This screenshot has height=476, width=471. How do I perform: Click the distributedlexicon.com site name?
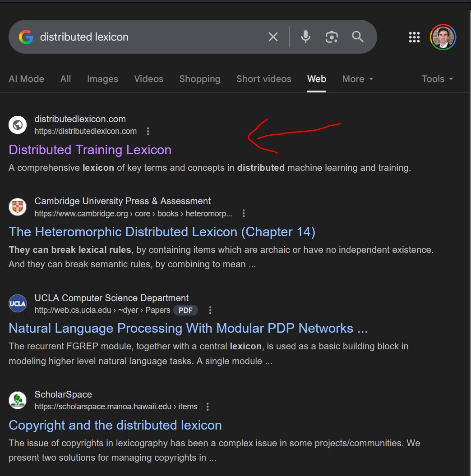(x=80, y=119)
